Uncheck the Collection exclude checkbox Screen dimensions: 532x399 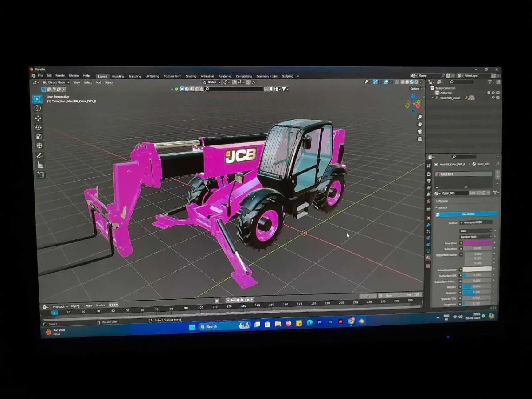coord(489,93)
